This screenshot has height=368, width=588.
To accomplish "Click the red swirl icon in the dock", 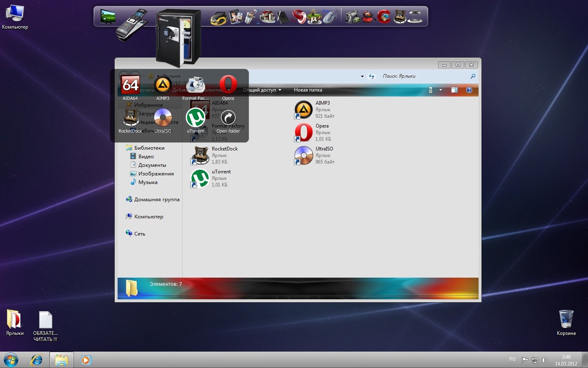I will (x=299, y=17).
